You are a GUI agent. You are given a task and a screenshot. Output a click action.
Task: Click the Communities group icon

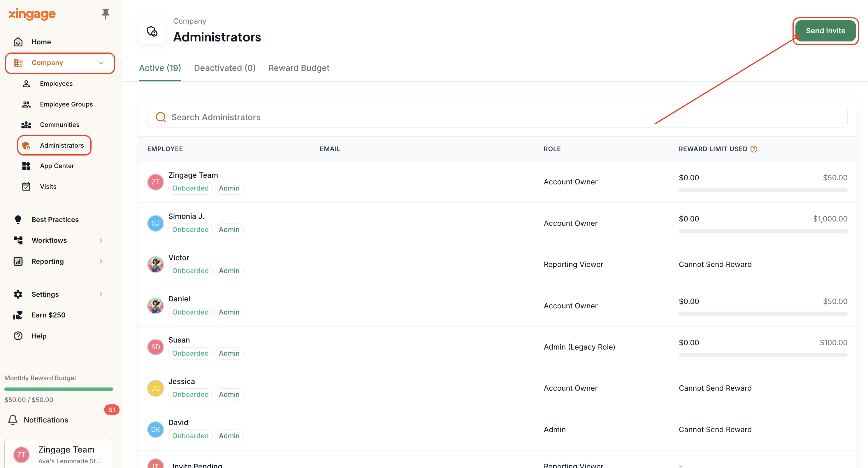26,125
